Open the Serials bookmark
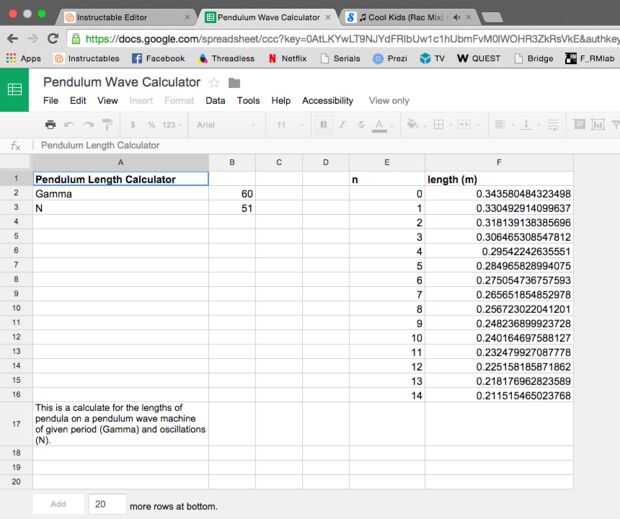This screenshot has height=519, width=620. 340,59
